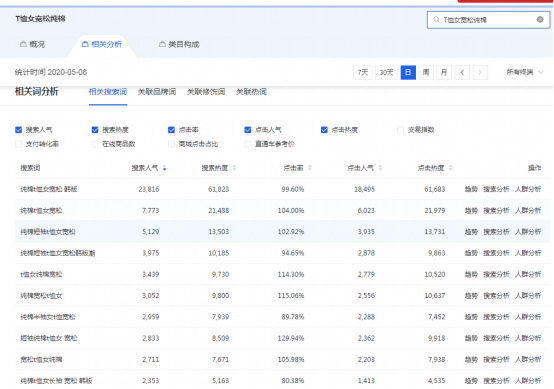
Task: Enable the 直通车参考价 checkbox
Action: point(248,144)
